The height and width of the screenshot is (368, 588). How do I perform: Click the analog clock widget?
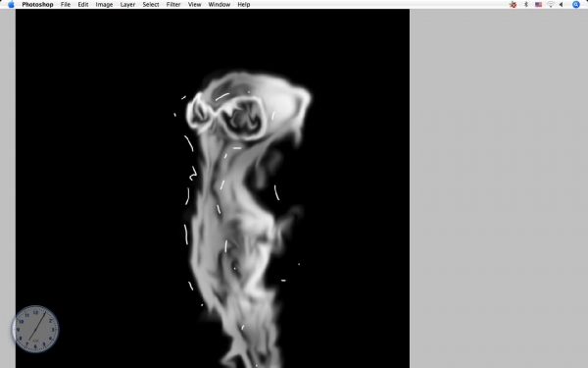tap(35, 329)
